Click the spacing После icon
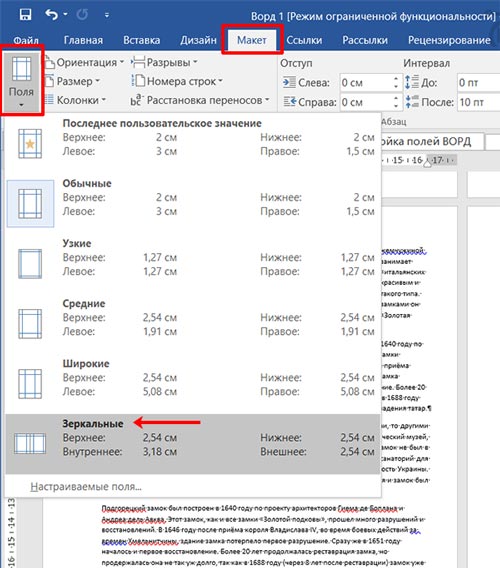The height and width of the screenshot is (568, 500). pyautogui.click(x=412, y=102)
